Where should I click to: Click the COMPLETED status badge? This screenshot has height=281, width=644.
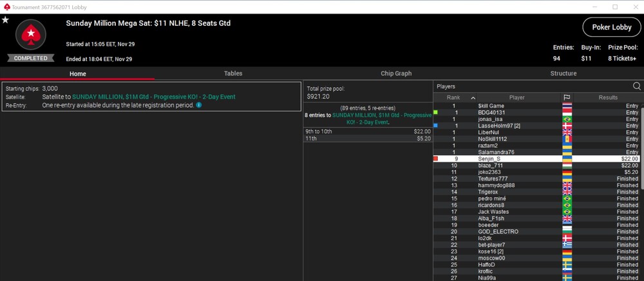30,59
